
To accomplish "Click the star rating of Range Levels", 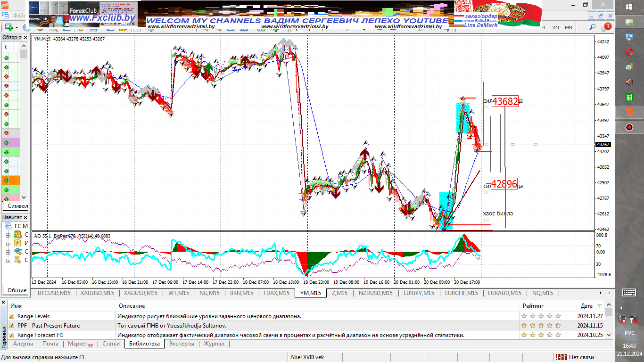I will [x=541, y=316].
